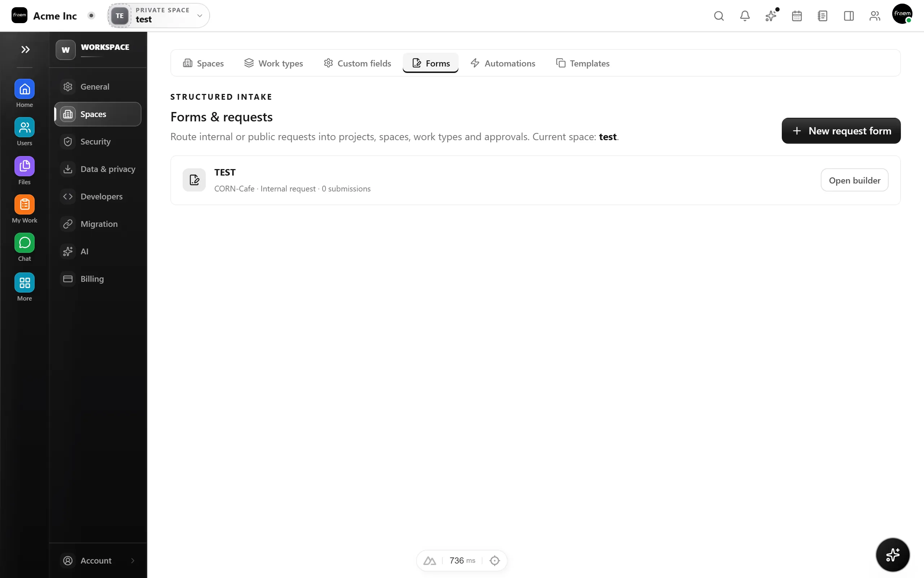Image resolution: width=924 pixels, height=578 pixels.
Task: Open AI settings in sidebar
Action: (x=98, y=251)
